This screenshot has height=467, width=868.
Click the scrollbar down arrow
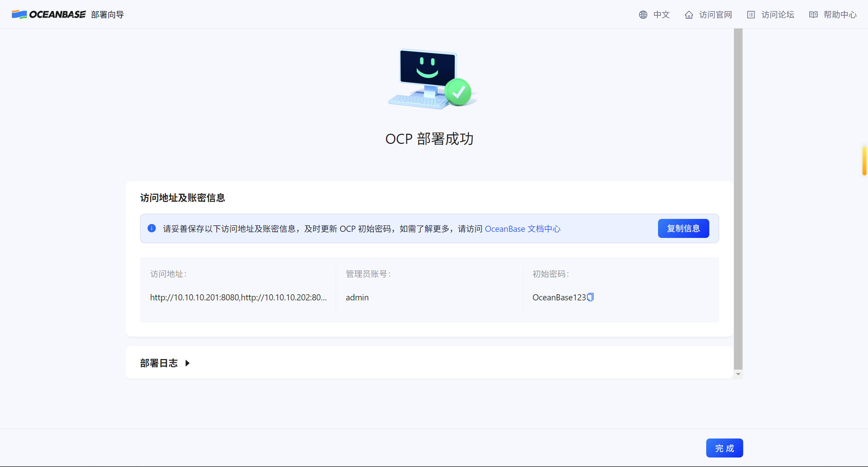(x=738, y=374)
